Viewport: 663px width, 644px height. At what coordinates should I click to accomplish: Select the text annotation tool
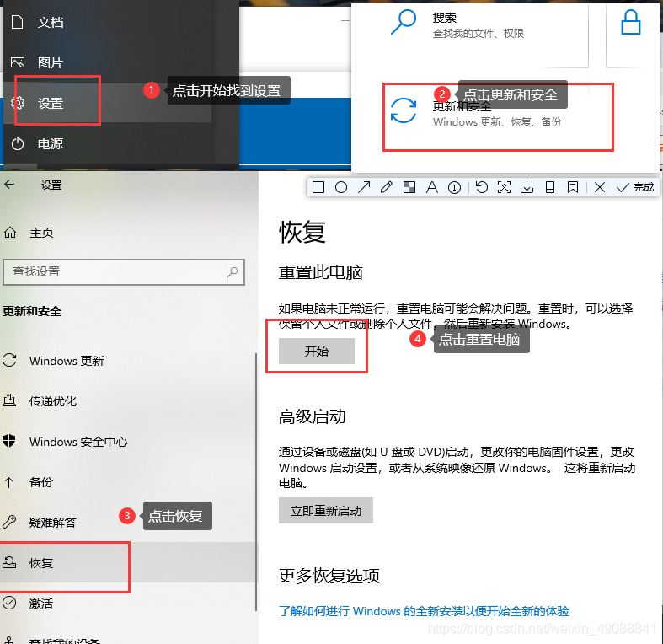(x=431, y=187)
